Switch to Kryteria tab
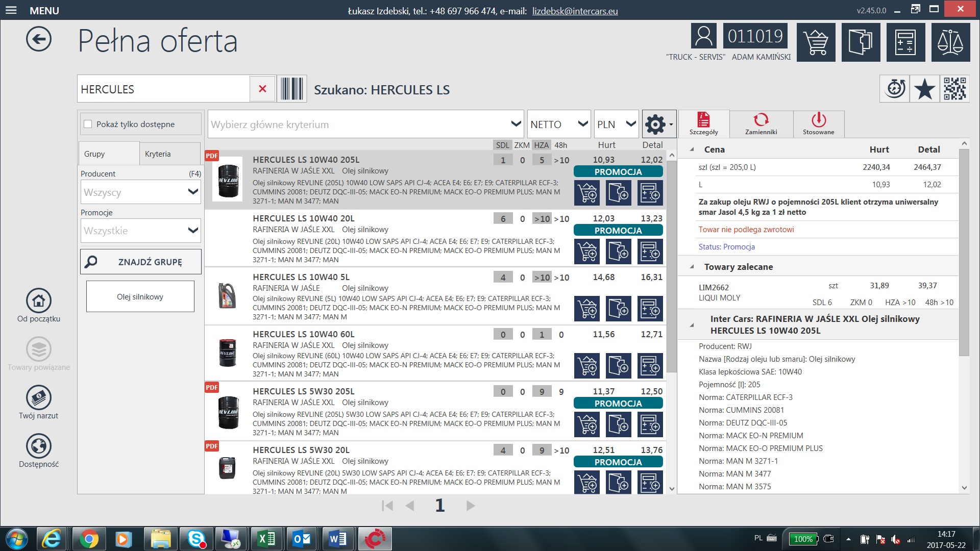 [170, 154]
